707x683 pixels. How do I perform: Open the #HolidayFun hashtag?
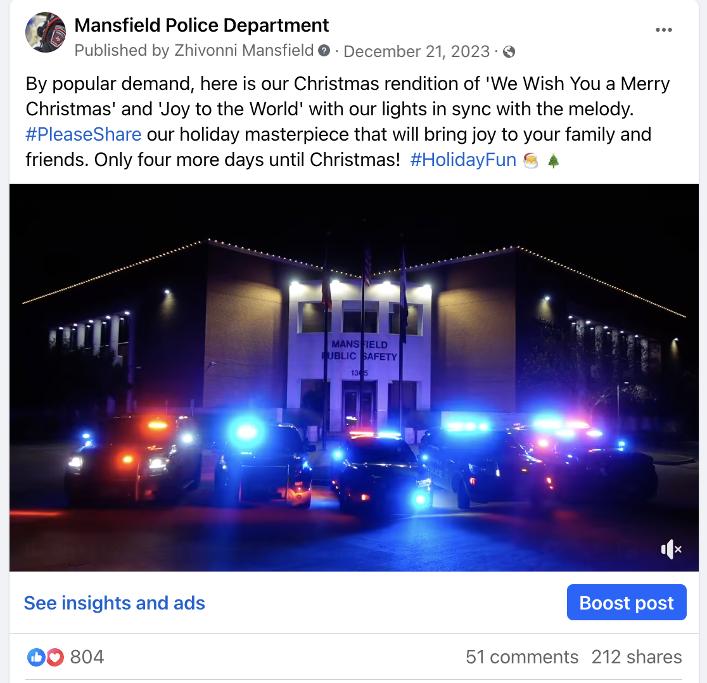463,160
